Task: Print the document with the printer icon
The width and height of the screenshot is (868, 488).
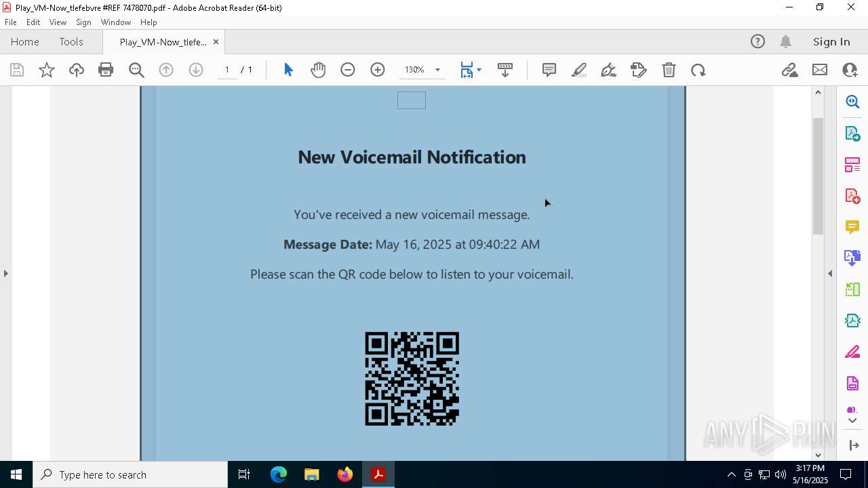Action: pyautogui.click(x=106, y=70)
